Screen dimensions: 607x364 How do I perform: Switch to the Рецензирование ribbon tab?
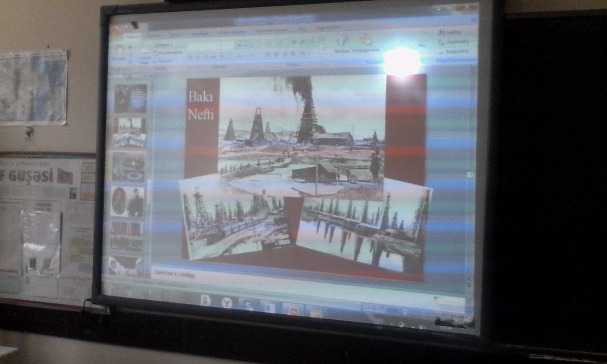271,31
